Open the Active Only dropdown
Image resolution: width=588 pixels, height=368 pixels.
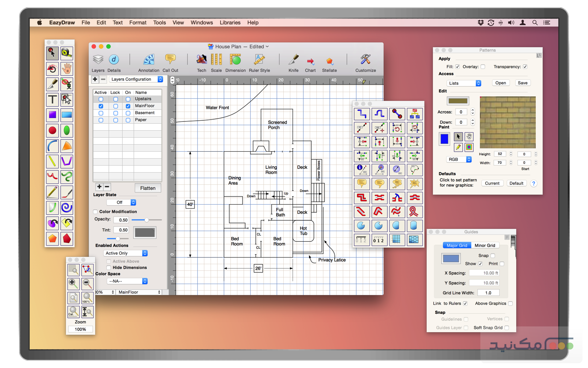[126, 253]
